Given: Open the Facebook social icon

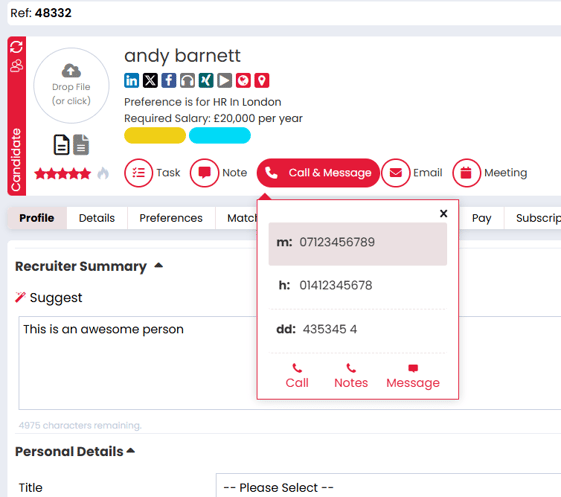Looking at the screenshot, I should (x=169, y=81).
